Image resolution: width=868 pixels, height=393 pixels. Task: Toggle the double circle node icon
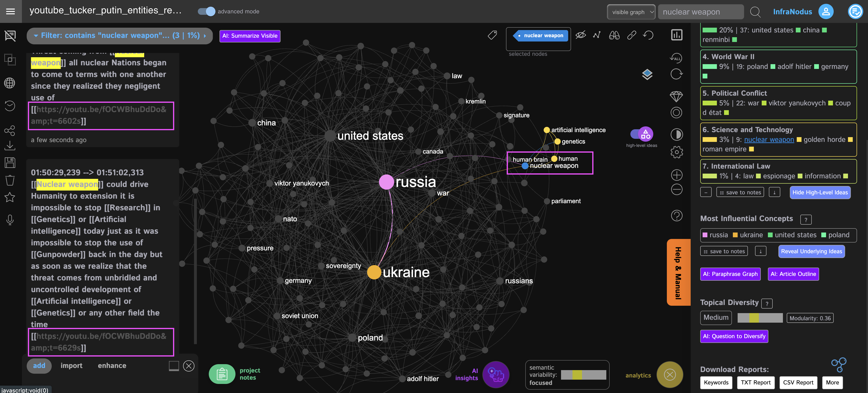tap(676, 113)
